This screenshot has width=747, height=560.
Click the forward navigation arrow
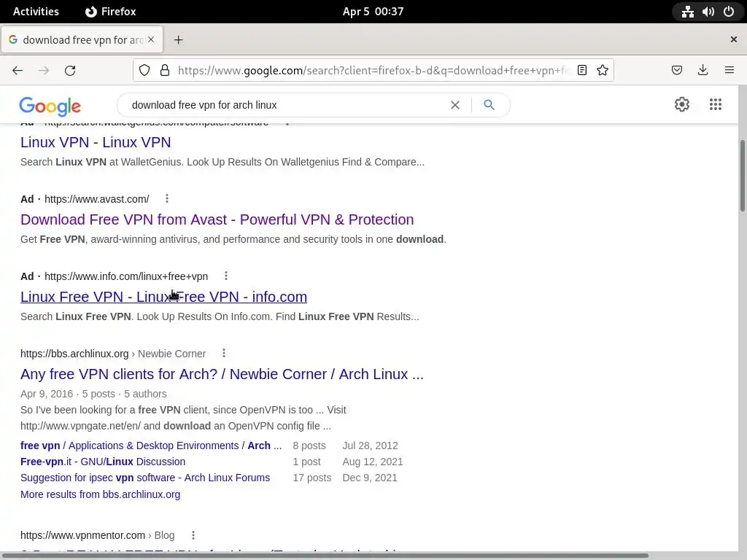tap(44, 71)
